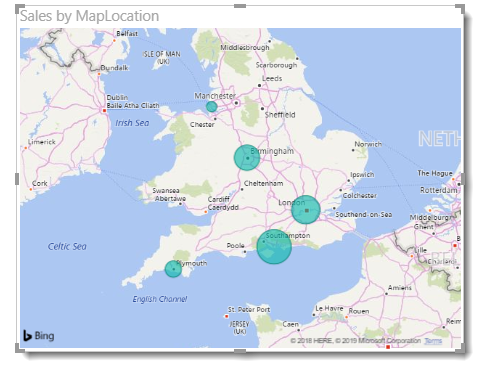Click the Middlesbrough label
The height and width of the screenshot is (380, 499).
tap(245, 48)
